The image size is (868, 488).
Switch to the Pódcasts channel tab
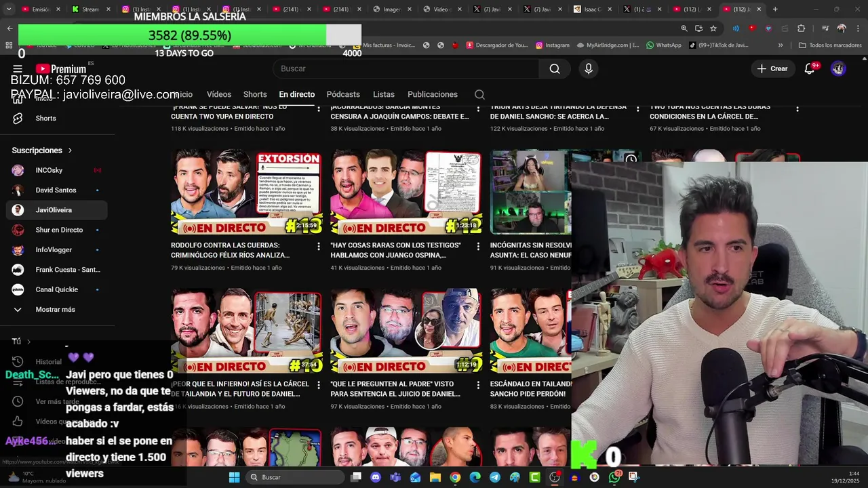343,94
